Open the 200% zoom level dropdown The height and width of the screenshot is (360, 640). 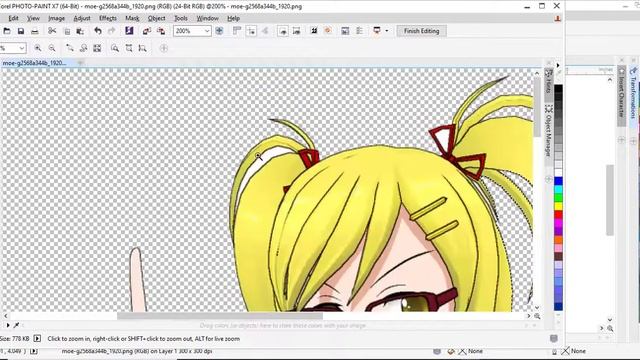coord(207,31)
